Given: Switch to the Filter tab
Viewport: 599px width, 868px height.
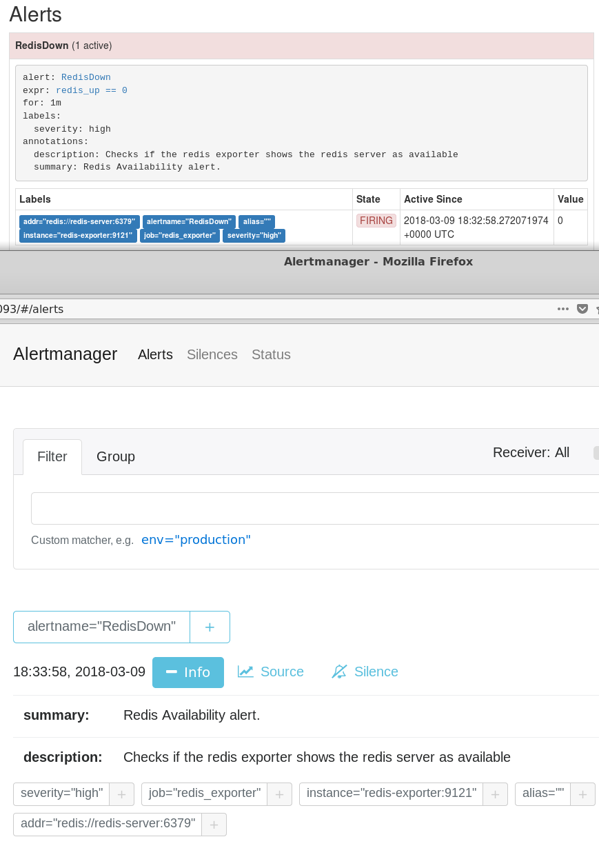Looking at the screenshot, I should coord(52,456).
